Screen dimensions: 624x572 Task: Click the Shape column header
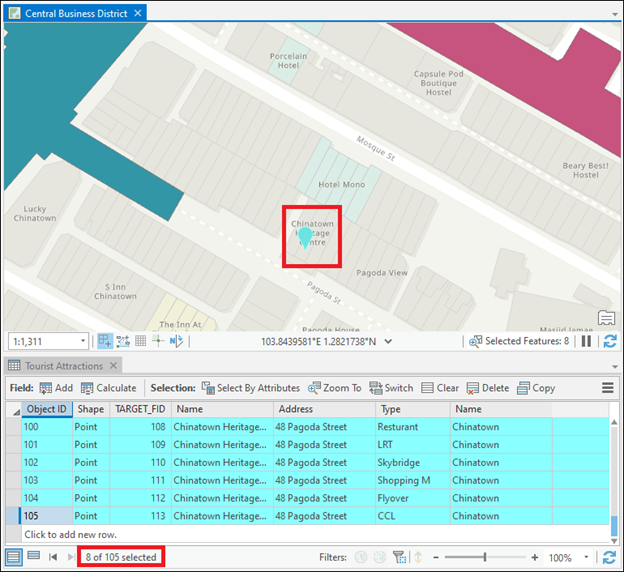[x=91, y=409]
